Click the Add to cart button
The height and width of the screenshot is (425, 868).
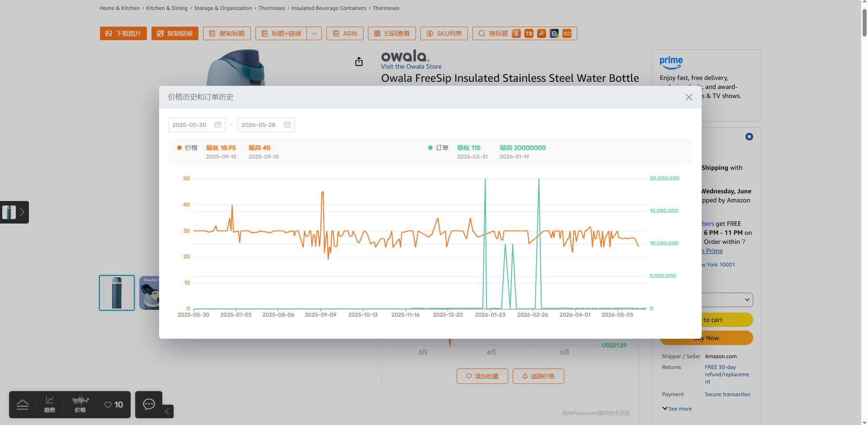(727, 320)
